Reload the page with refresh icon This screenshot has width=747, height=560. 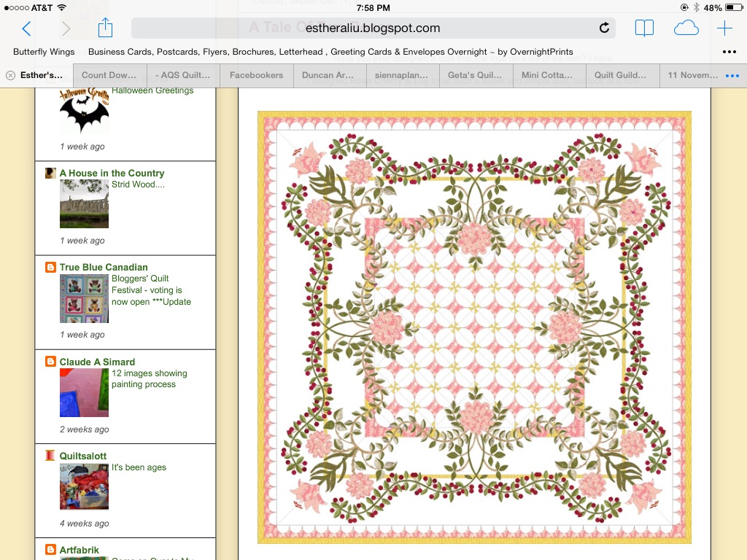[x=604, y=28]
